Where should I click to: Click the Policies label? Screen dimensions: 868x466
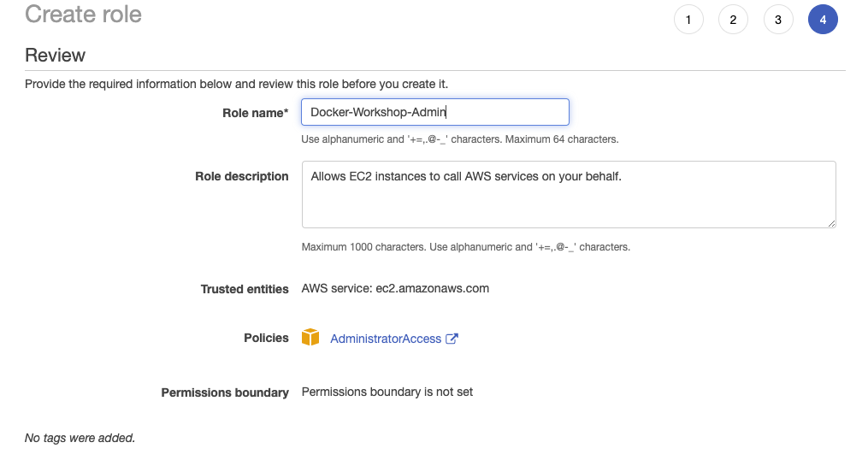click(266, 338)
